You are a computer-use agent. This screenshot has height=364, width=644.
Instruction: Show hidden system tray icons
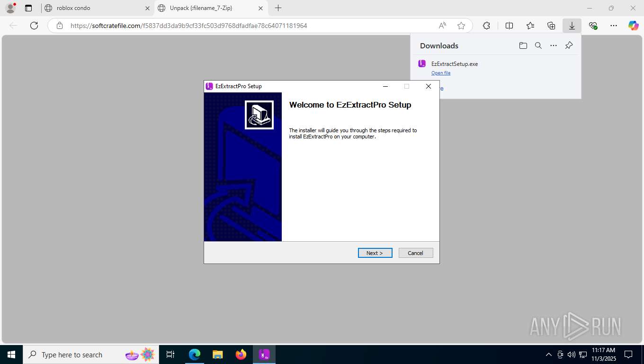(x=549, y=355)
